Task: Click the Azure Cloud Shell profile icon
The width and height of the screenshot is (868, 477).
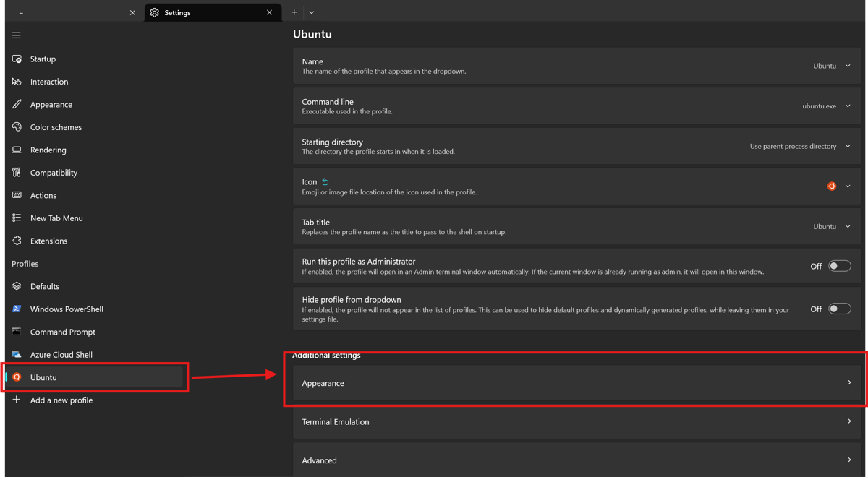Action: 17,355
